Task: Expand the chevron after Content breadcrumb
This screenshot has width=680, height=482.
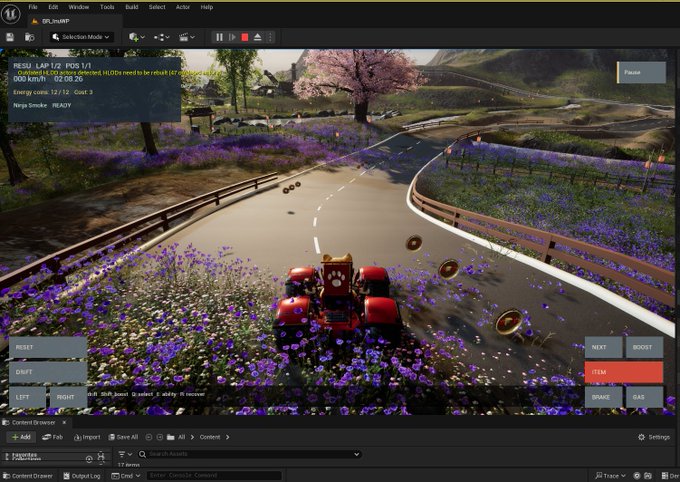Action: (x=228, y=437)
